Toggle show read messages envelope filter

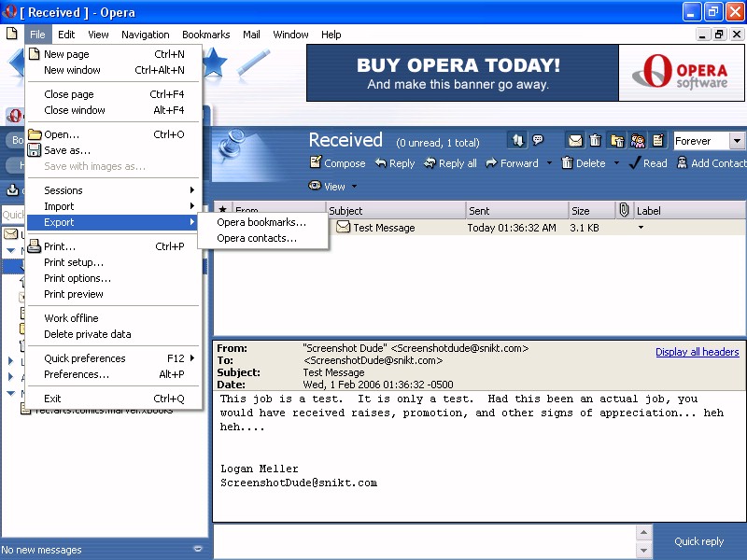click(x=575, y=141)
